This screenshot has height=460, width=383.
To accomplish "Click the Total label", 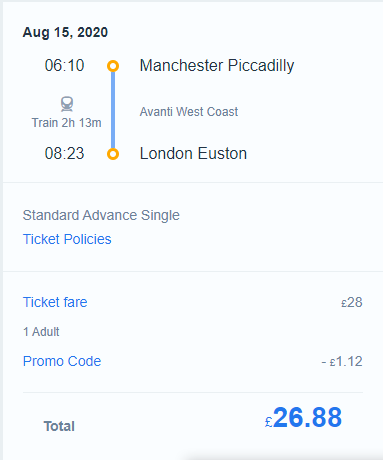I will pyautogui.click(x=59, y=426).
